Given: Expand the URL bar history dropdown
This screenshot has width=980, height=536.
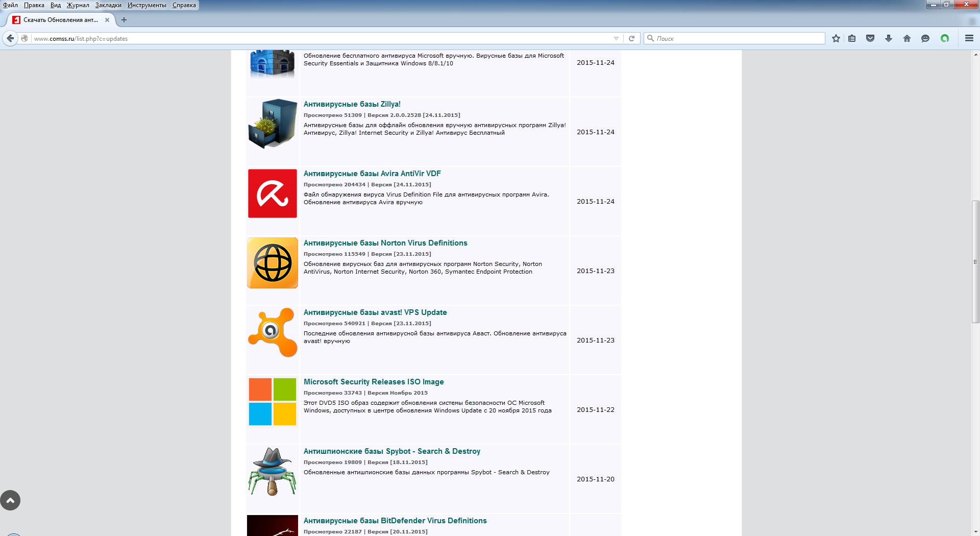Looking at the screenshot, I should tap(616, 38).
